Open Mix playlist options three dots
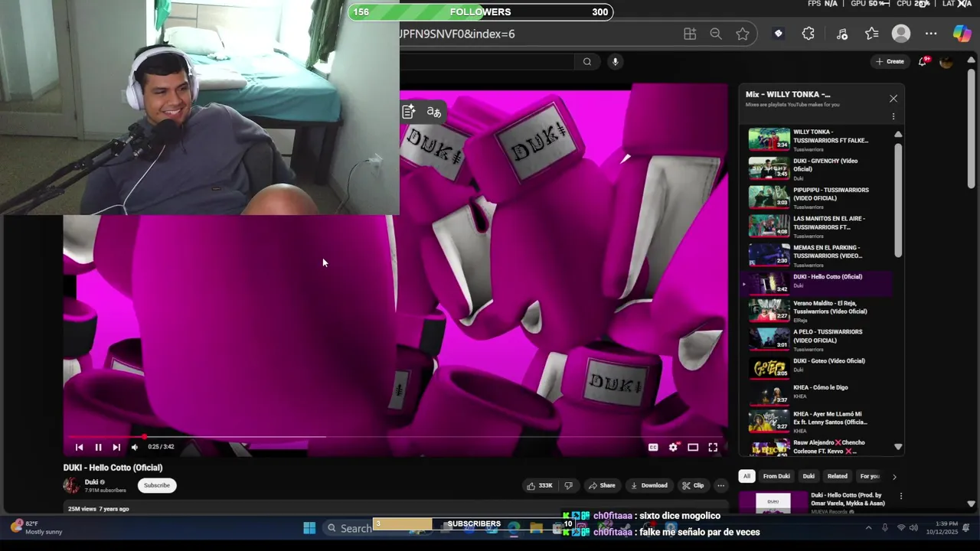The width and height of the screenshot is (980, 551). pyautogui.click(x=893, y=116)
